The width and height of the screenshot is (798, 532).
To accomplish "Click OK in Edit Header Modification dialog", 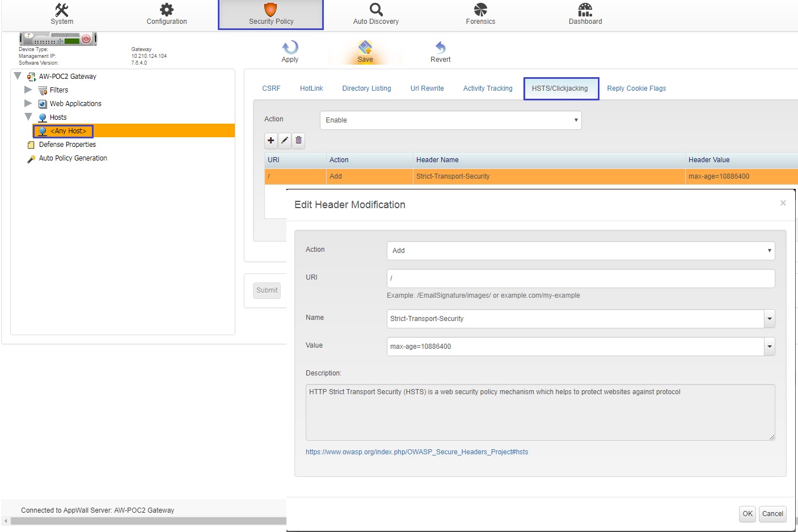I will [748, 514].
